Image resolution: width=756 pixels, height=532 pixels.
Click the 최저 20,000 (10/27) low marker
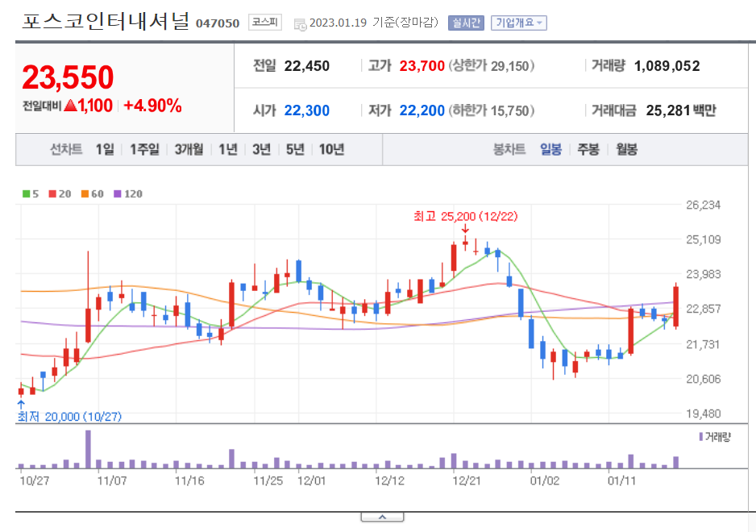(x=69, y=416)
